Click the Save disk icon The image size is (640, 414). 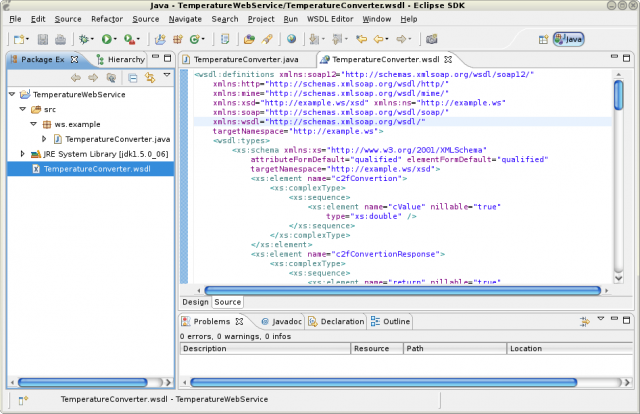point(42,39)
